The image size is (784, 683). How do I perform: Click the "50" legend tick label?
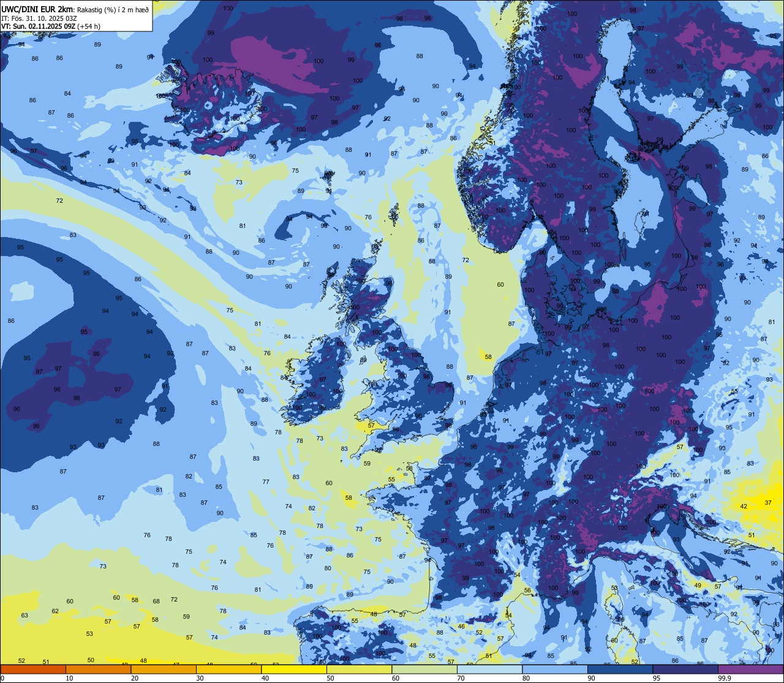point(331,678)
